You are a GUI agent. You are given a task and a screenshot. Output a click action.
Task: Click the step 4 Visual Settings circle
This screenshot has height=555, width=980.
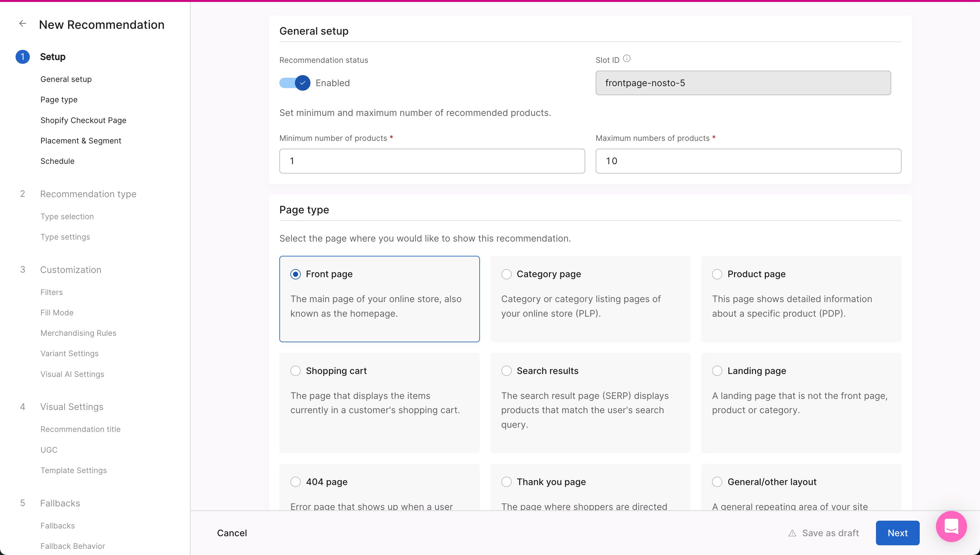tap(23, 406)
